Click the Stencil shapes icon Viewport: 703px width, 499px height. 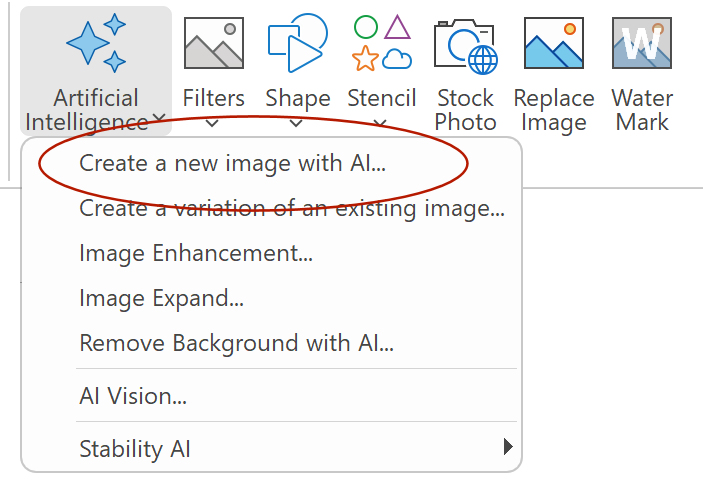pos(382,43)
